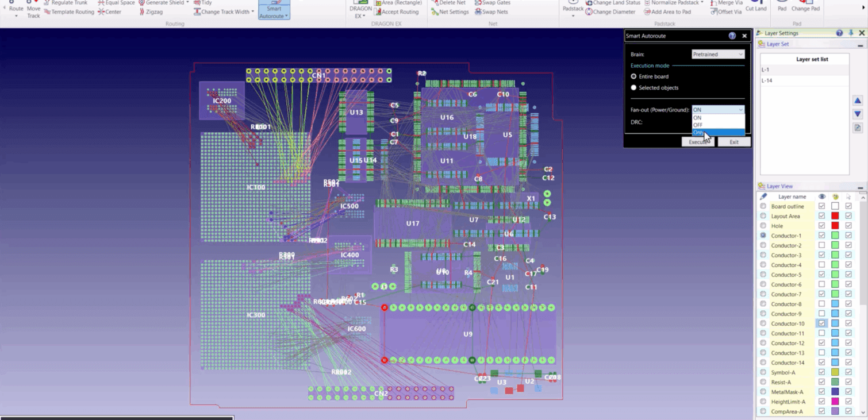Screen dimensions: 868x420
Task: Open Layer Settings panel help icon
Action: click(839, 33)
